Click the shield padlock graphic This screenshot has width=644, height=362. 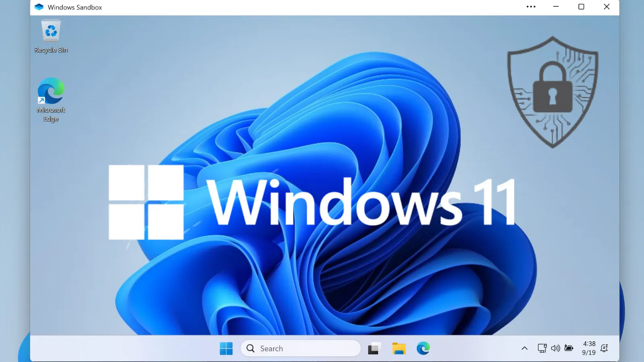[553, 93]
